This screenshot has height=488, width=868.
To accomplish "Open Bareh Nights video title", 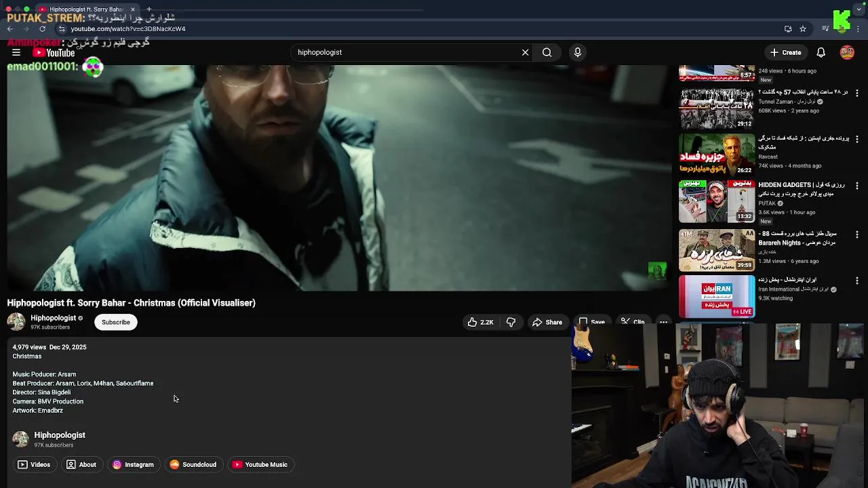I will tap(797, 238).
